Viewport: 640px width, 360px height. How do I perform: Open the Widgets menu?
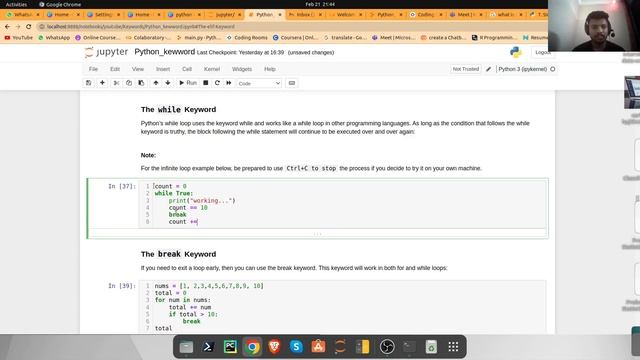(x=242, y=69)
